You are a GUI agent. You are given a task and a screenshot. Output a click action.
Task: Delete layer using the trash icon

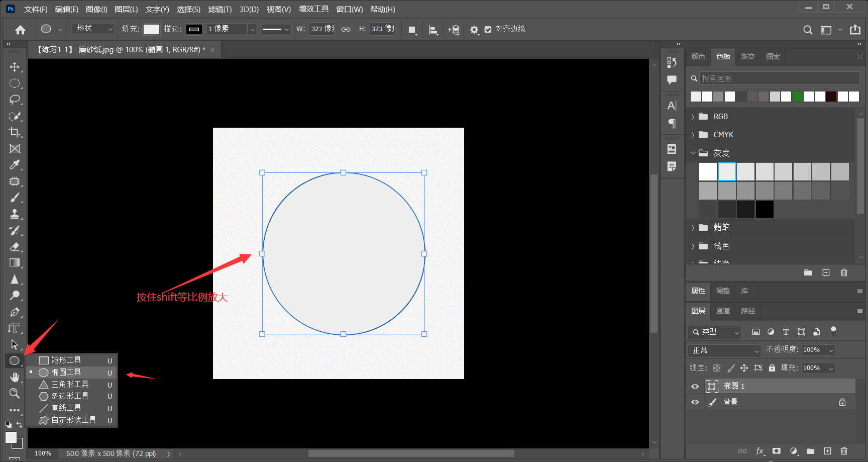point(844,451)
